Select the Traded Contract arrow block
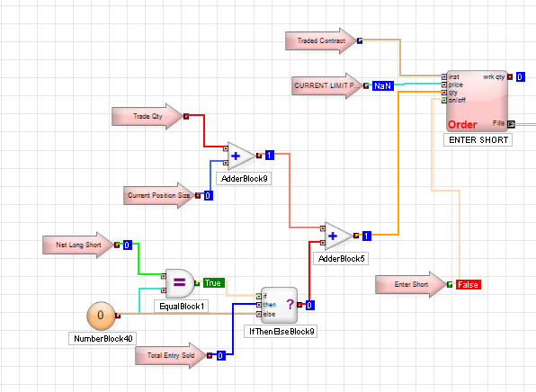The height and width of the screenshot is (392, 536). (321, 41)
